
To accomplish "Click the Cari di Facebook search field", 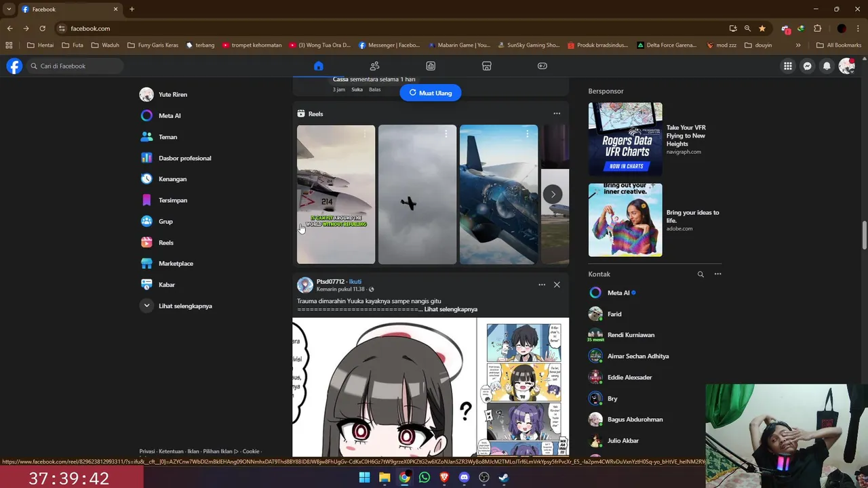I will click(75, 66).
